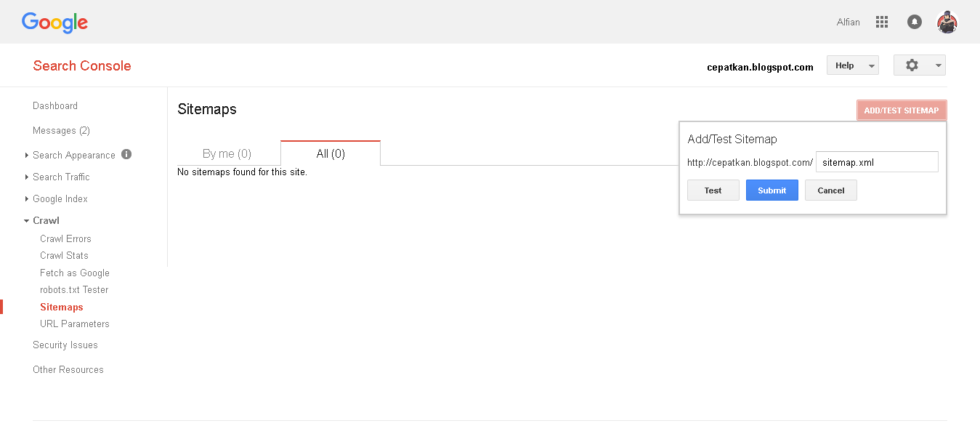Expand the Google Index section

click(60, 198)
